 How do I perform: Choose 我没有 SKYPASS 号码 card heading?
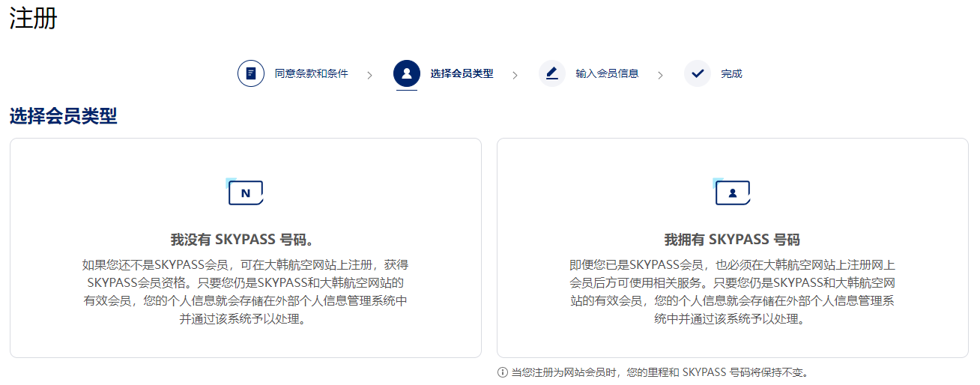click(245, 240)
